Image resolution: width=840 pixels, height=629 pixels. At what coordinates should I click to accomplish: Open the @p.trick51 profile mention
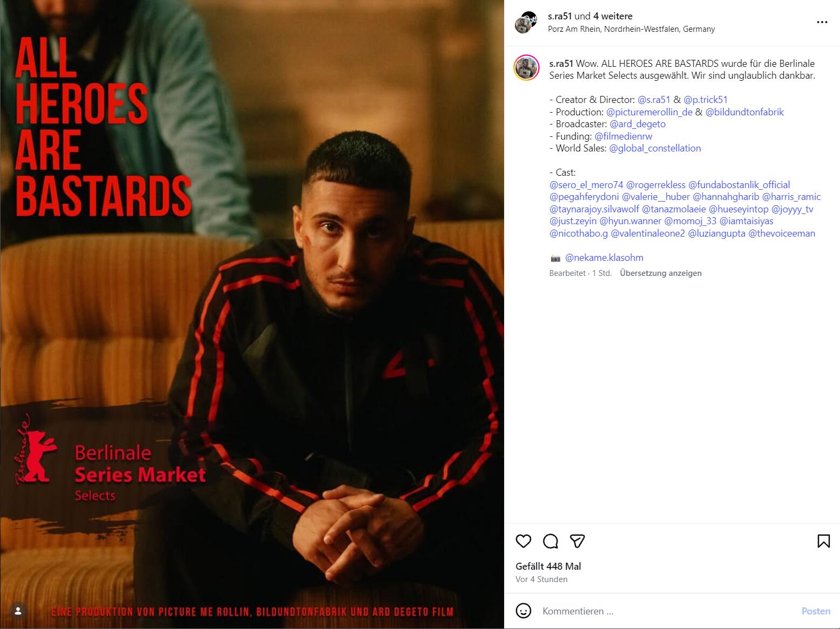(705, 100)
